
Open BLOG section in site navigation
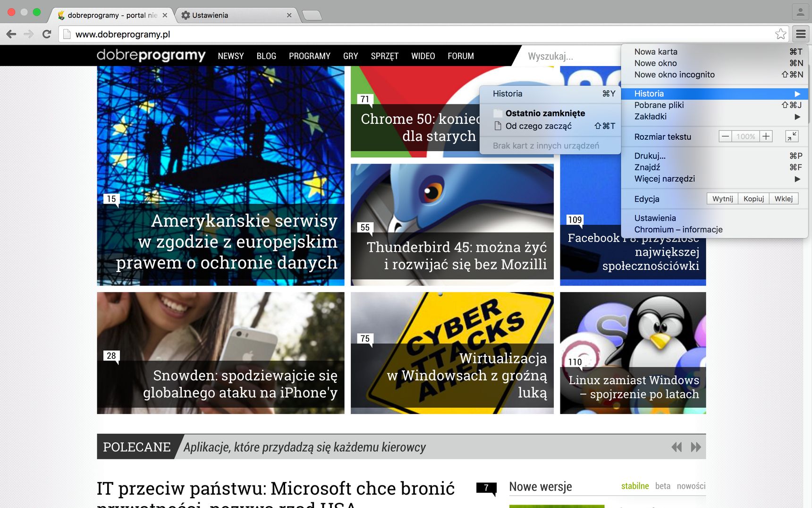(x=266, y=56)
